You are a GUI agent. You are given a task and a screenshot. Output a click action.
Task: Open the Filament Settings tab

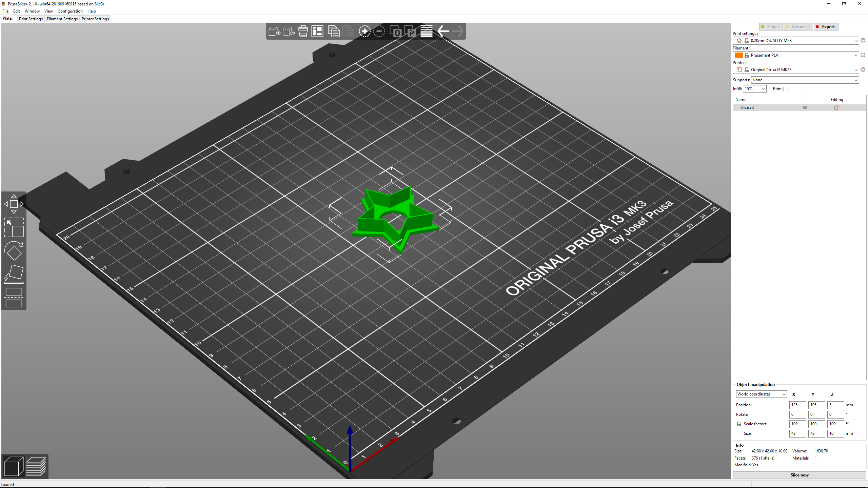pyautogui.click(x=61, y=19)
